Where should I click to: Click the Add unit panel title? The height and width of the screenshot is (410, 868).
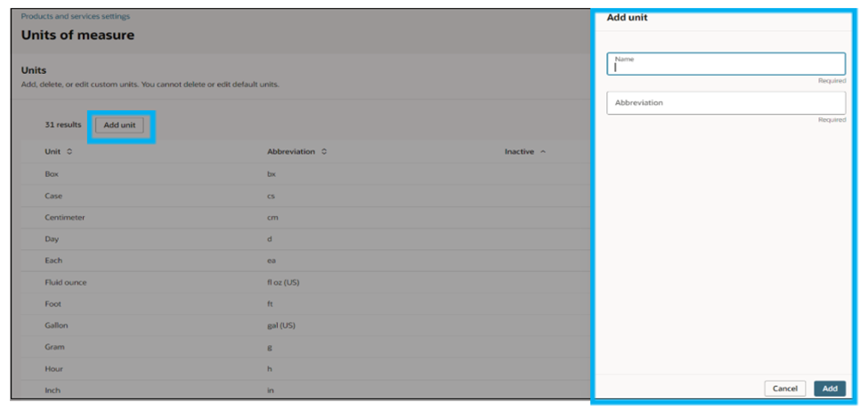pyautogui.click(x=628, y=18)
